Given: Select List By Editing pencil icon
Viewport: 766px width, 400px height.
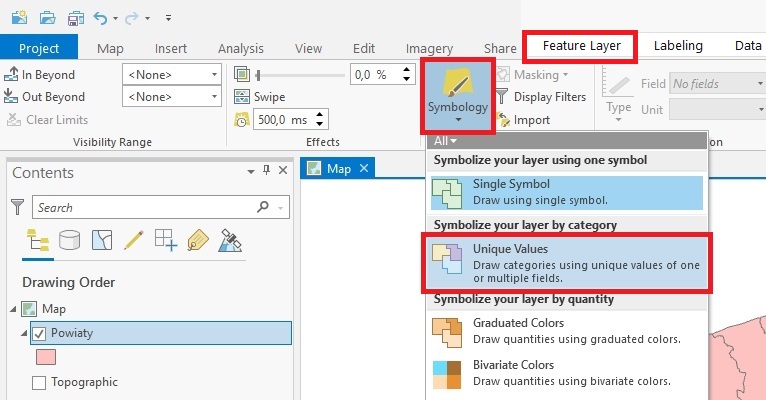Looking at the screenshot, I should coord(133,240).
